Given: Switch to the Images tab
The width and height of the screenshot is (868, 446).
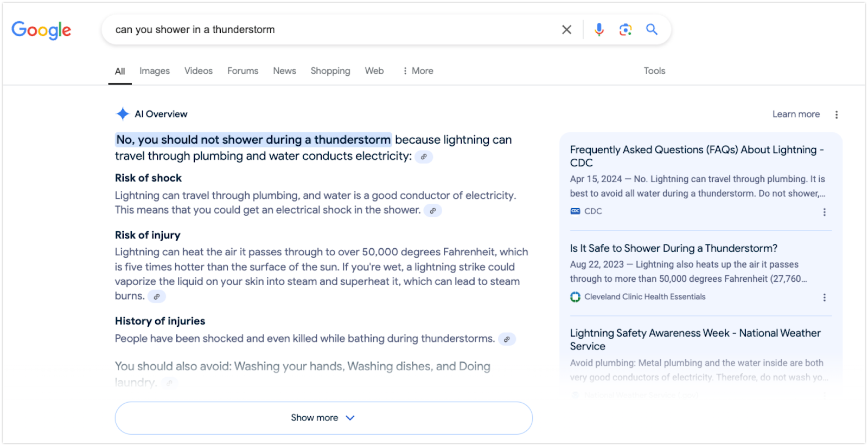Looking at the screenshot, I should [x=155, y=71].
